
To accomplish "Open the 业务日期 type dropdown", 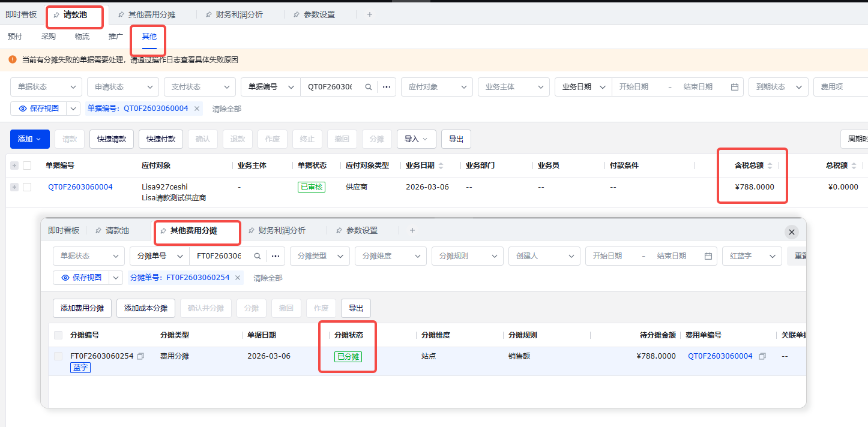I will click(583, 87).
